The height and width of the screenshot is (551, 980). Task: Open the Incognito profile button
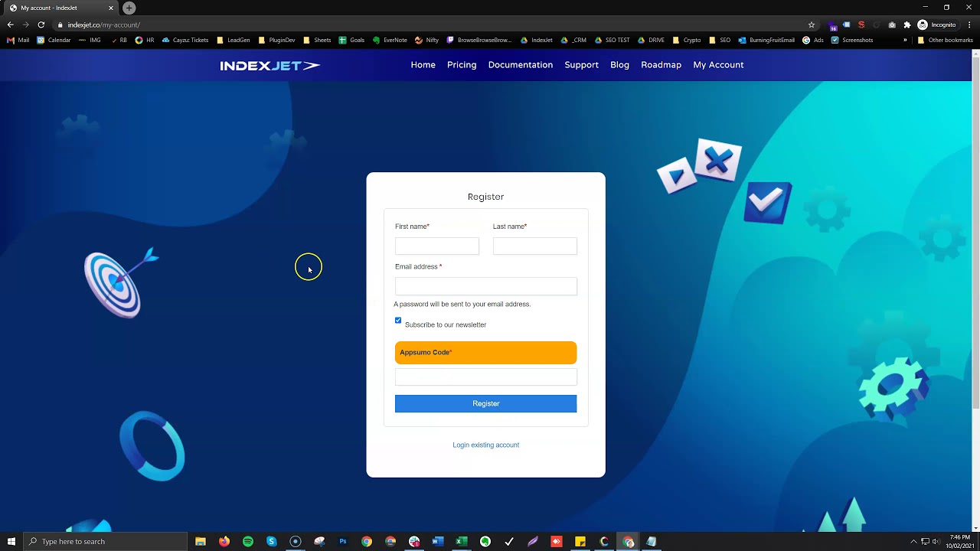coord(937,24)
